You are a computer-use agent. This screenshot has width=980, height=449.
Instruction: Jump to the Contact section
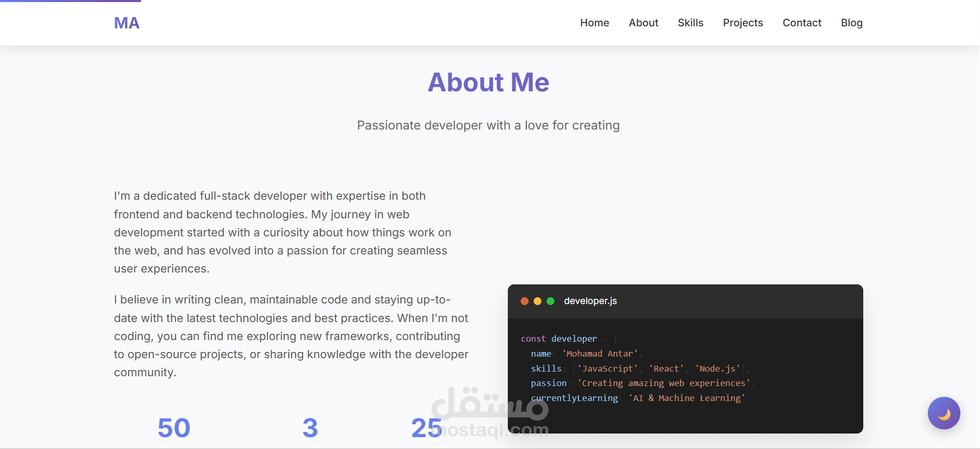(801, 23)
